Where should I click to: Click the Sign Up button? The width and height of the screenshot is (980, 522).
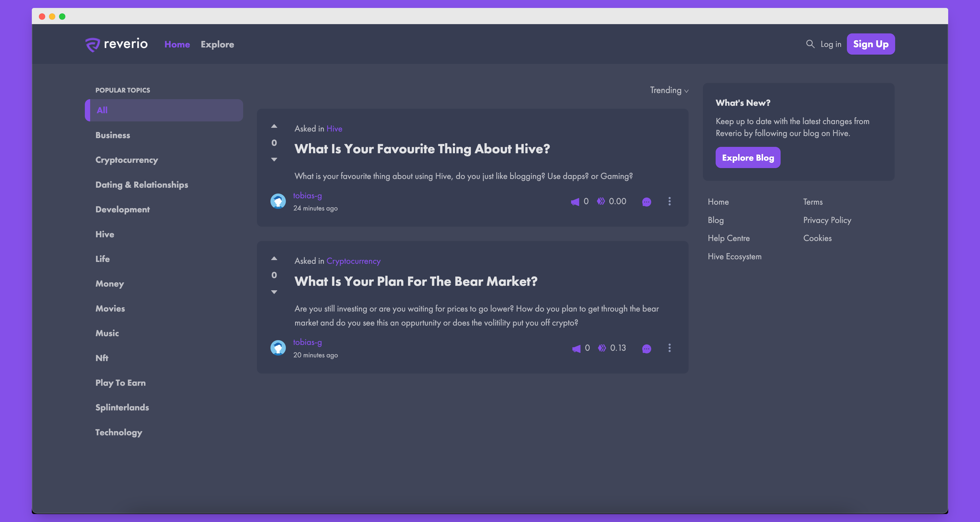[x=870, y=44]
